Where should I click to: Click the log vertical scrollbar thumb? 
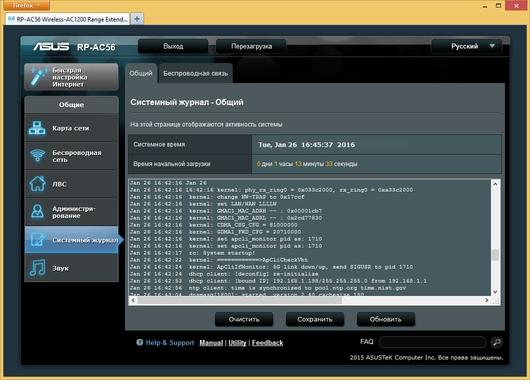[495, 255]
